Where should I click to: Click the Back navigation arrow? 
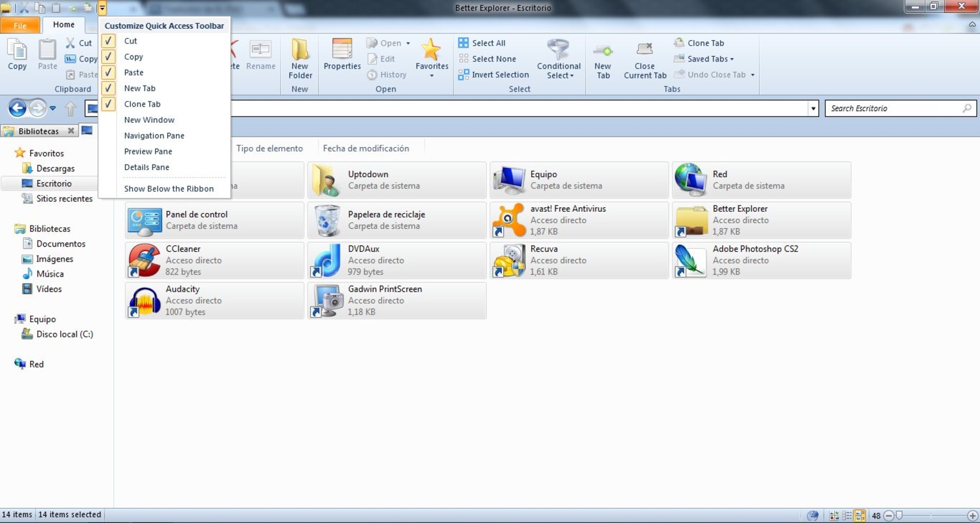coord(18,108)
